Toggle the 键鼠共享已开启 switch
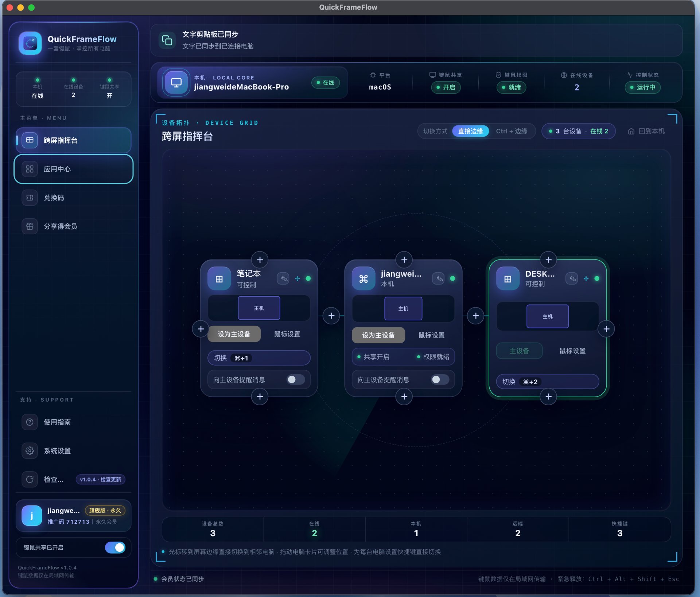 coord(115,547)
